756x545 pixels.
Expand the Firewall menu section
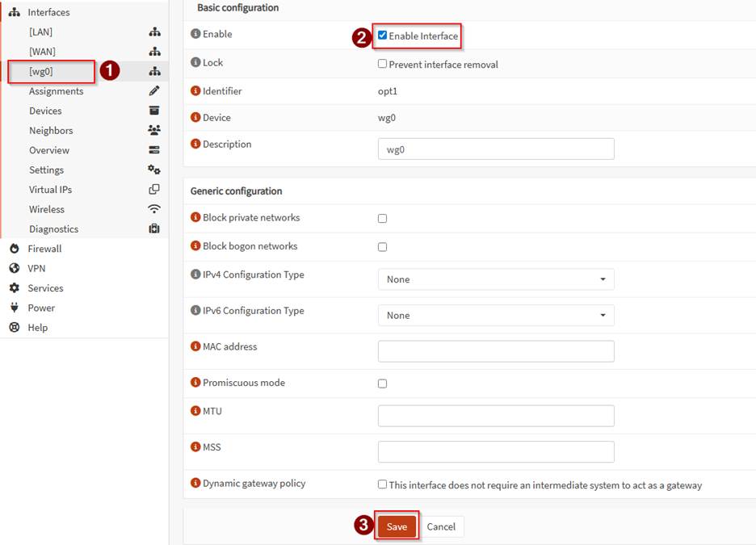coord(44,249)
